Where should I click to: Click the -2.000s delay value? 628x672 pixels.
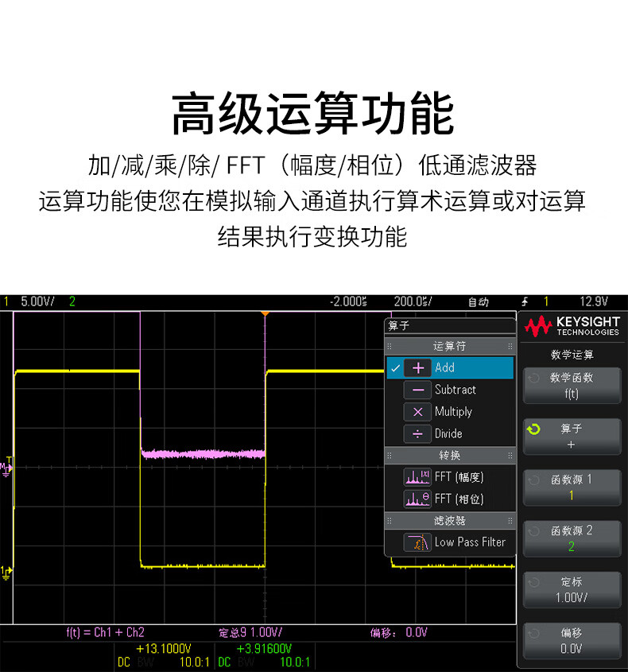[x=348, y=301]
